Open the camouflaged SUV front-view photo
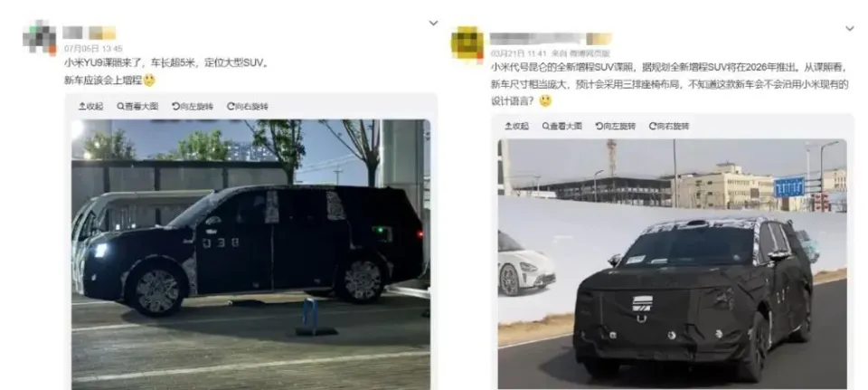 [x=672, y=263]
